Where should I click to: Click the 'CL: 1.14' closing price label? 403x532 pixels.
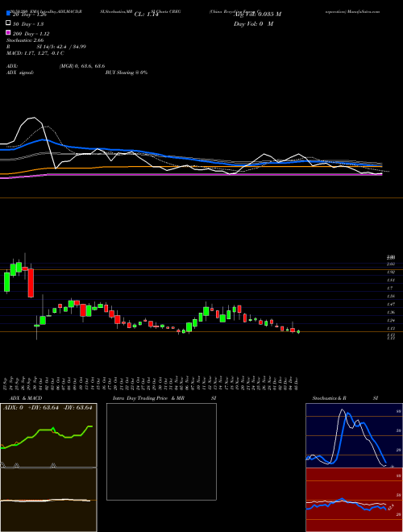click(x=147, y=15)
